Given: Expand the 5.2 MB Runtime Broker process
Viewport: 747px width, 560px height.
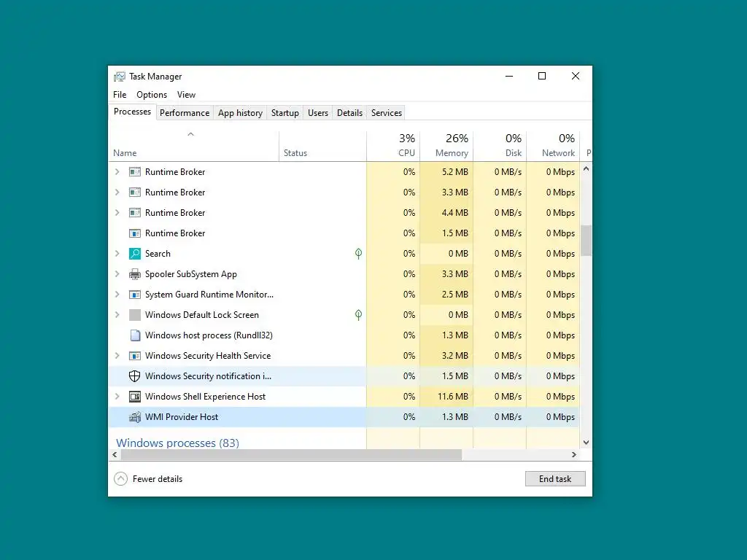Looking at the screenshot, I should coord(117,172).
